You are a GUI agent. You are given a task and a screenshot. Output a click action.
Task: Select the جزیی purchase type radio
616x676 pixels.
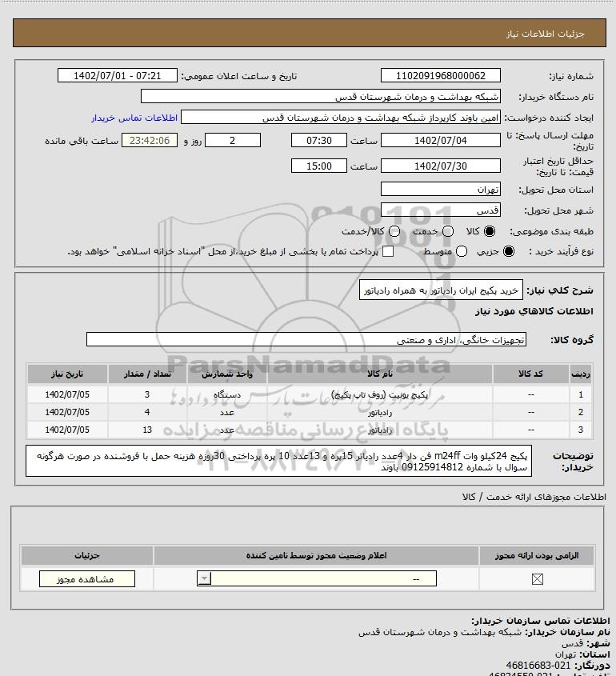[509, 251]
